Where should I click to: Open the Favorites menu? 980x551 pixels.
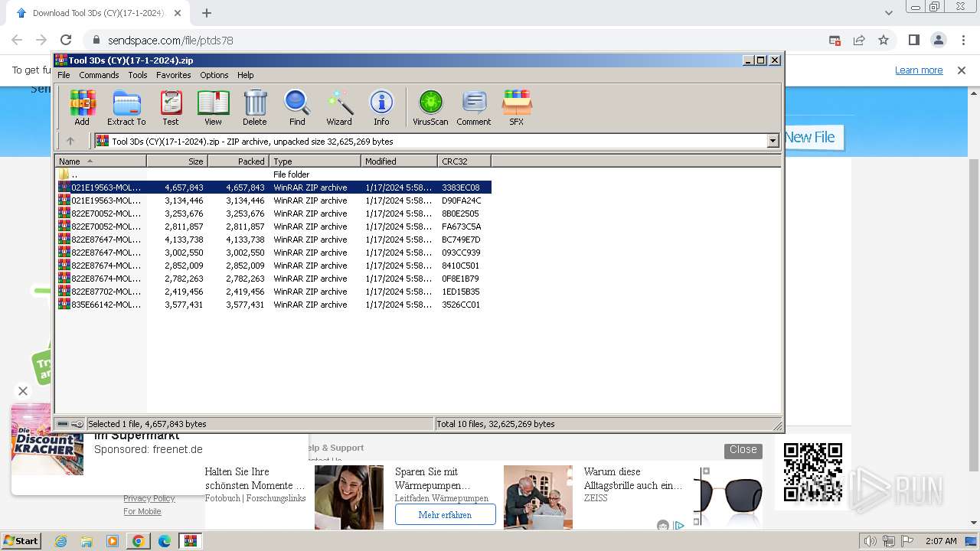tap(174, 75)
